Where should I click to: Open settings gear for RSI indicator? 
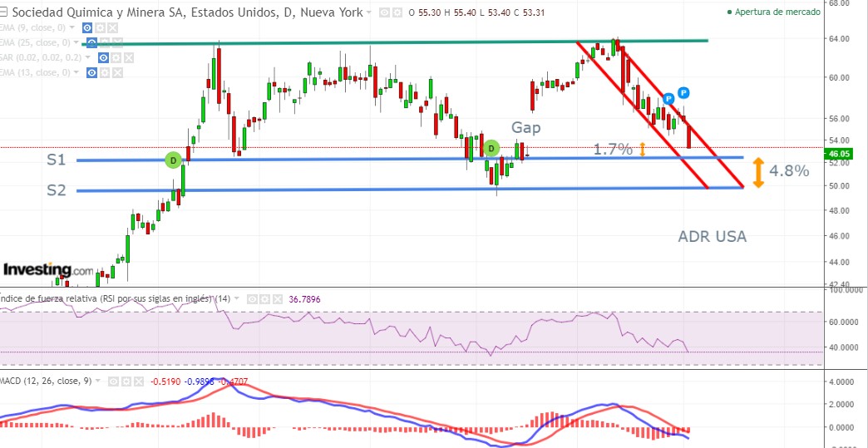pyautogui.click(x=264, y=299)
